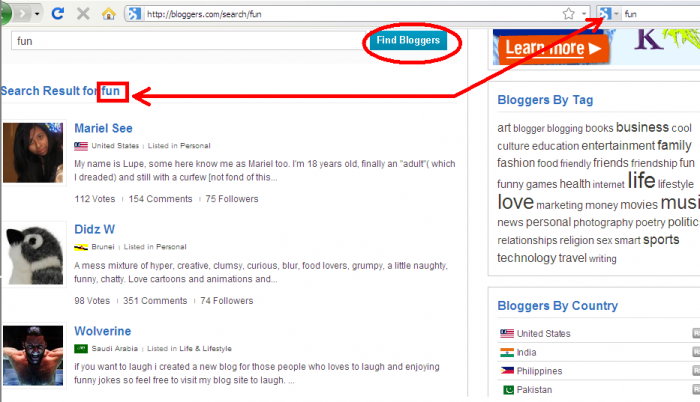Click the search engine icon in search box
The width and height of the screenshot is (700, 402).
click(604, 14)
